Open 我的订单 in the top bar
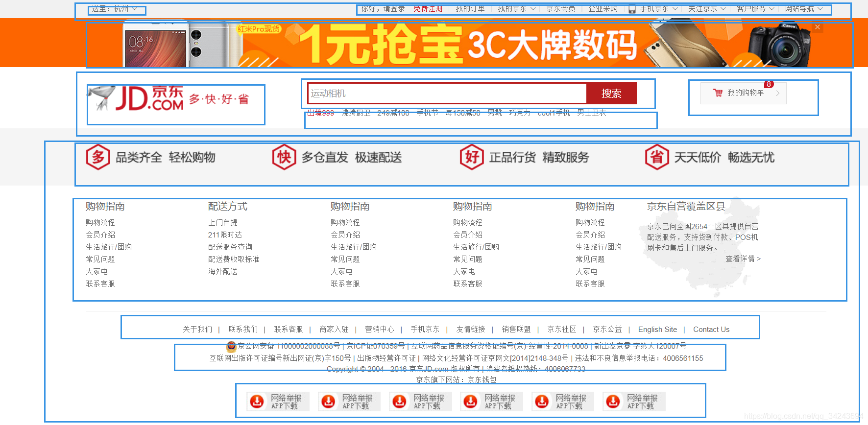The image size is (868, 425). [x=470, y=9]
